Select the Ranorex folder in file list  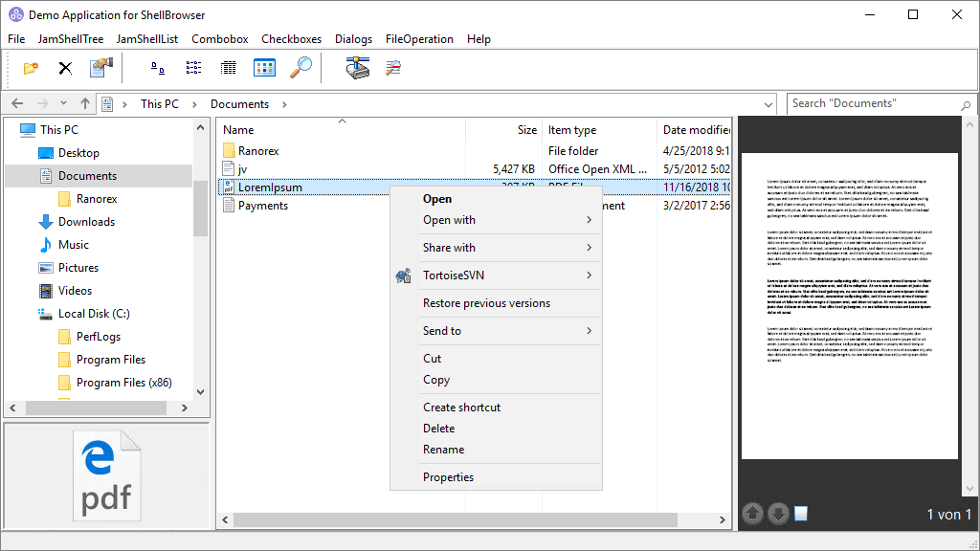click(258, 150)
